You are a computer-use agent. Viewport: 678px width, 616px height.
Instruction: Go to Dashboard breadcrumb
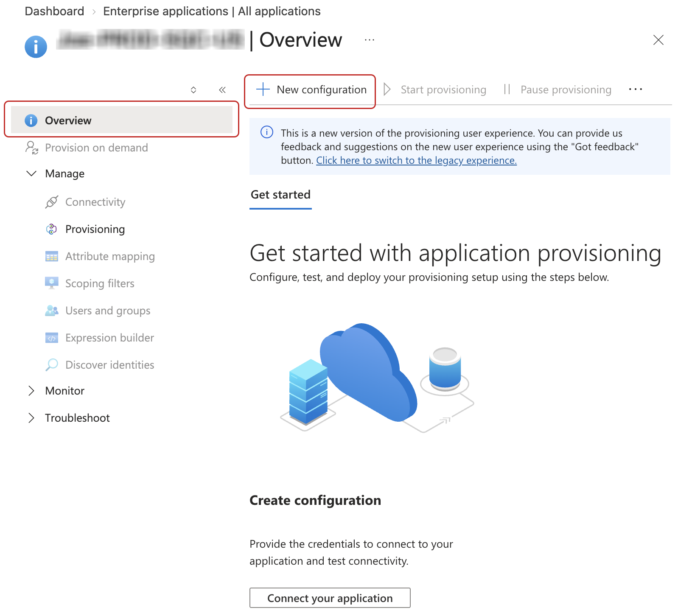tap(55, 11)
